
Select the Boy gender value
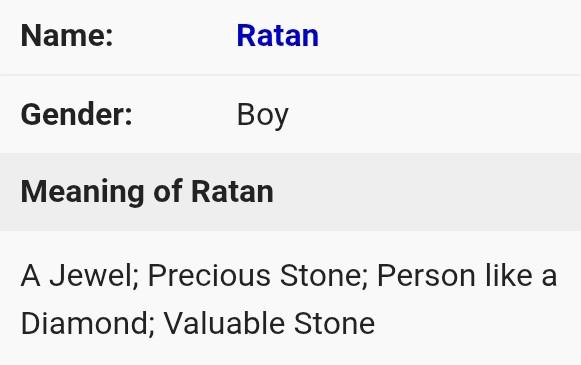pos(263,116)
